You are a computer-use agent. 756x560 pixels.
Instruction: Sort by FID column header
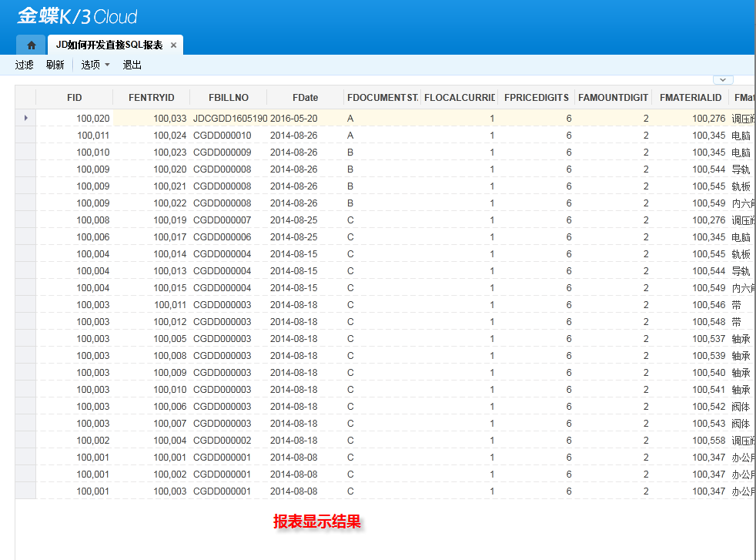pos(74,97)
